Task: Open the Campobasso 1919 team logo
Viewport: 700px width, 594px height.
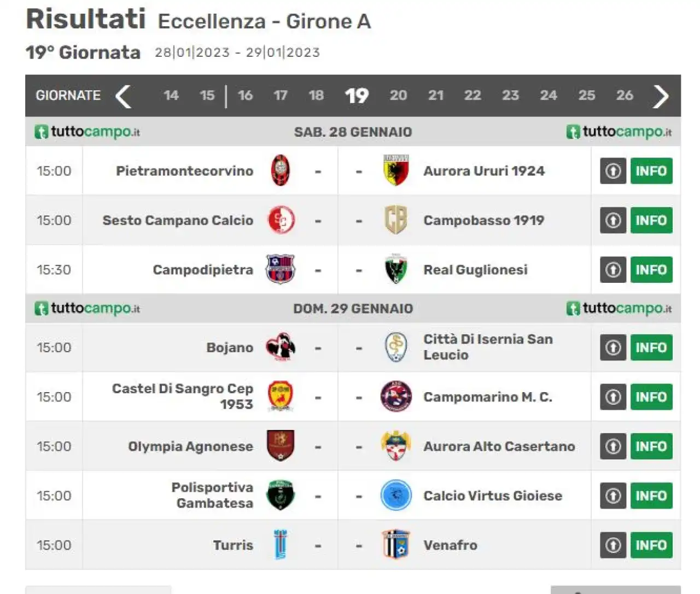Action: coord(396,220)
